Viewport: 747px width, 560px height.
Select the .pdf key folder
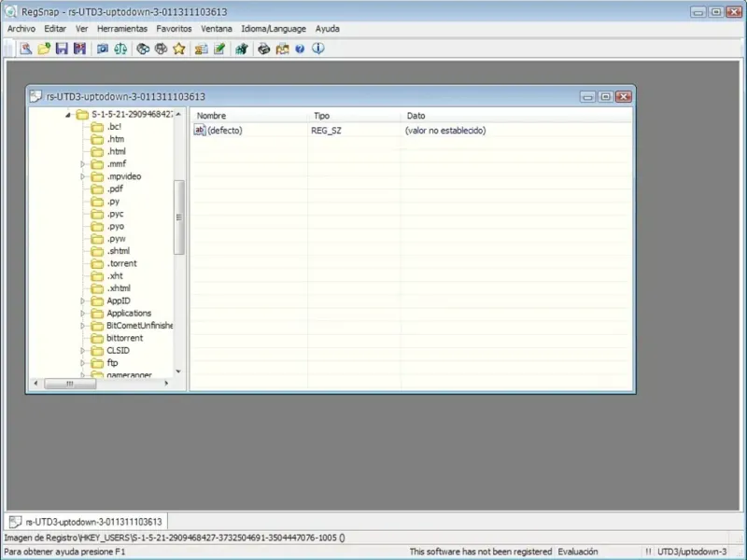[x=107, y=189]
